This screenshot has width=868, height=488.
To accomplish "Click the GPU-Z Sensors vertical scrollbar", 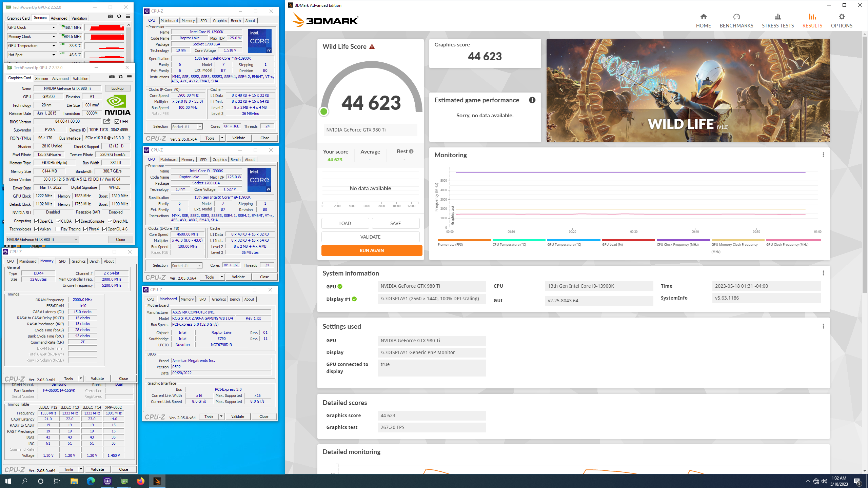I will [x=129, y=42].
